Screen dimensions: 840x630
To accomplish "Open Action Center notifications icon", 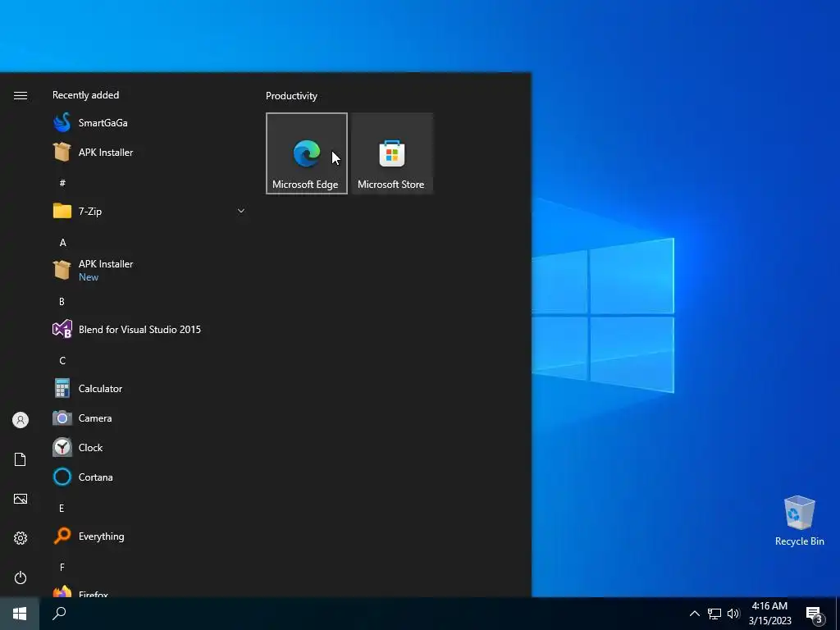I will pyautogui.click(x=815, y=614).
